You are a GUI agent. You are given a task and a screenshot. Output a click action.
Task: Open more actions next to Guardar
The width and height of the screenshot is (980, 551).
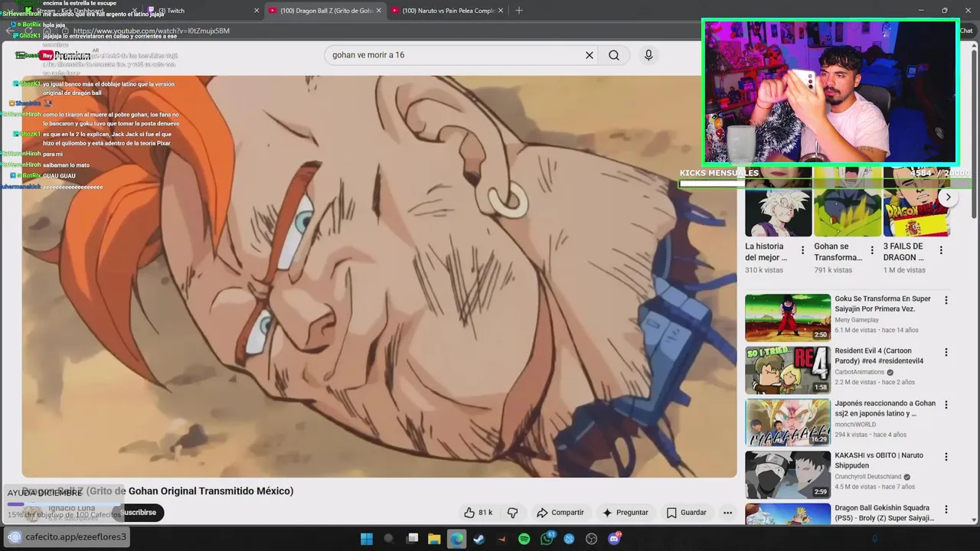click(727, 513)
